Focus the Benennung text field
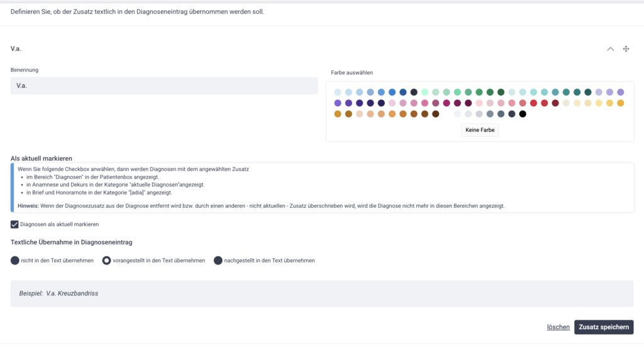This screenshot has height=348, width=644. [x=164, y=86]
